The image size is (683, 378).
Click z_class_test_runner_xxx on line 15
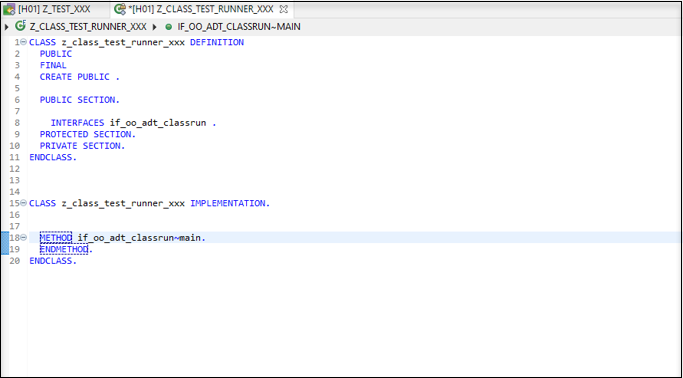(123, 203)
